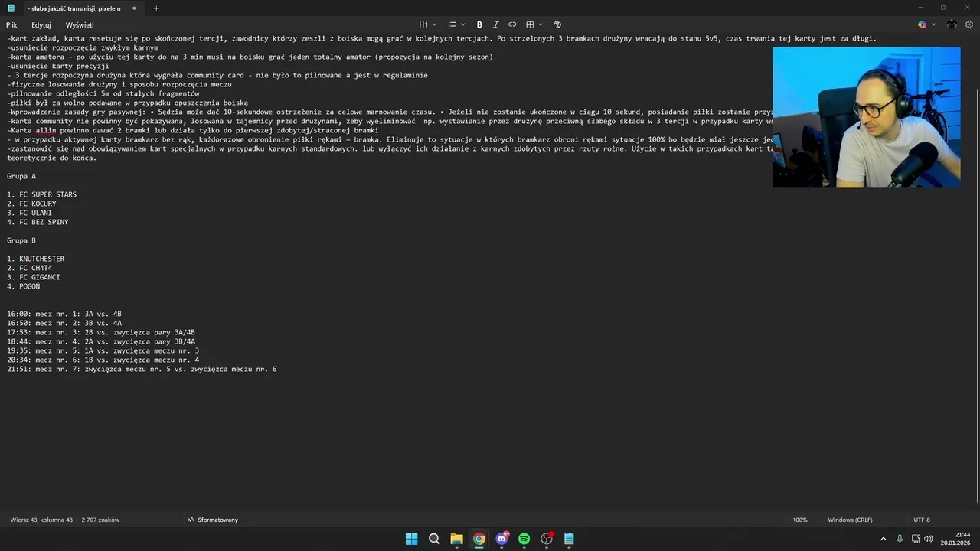This screenshot has width=980, height=551.
Task: Open the volume control in the tray
Action: coord(930,539)
